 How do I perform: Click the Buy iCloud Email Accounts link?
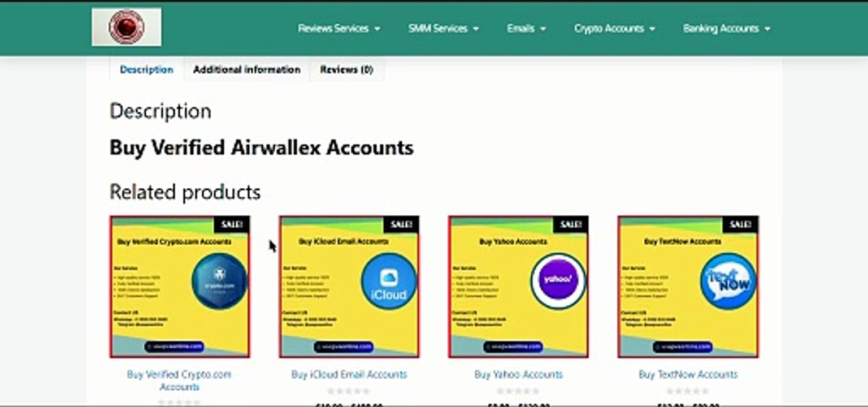349,374
